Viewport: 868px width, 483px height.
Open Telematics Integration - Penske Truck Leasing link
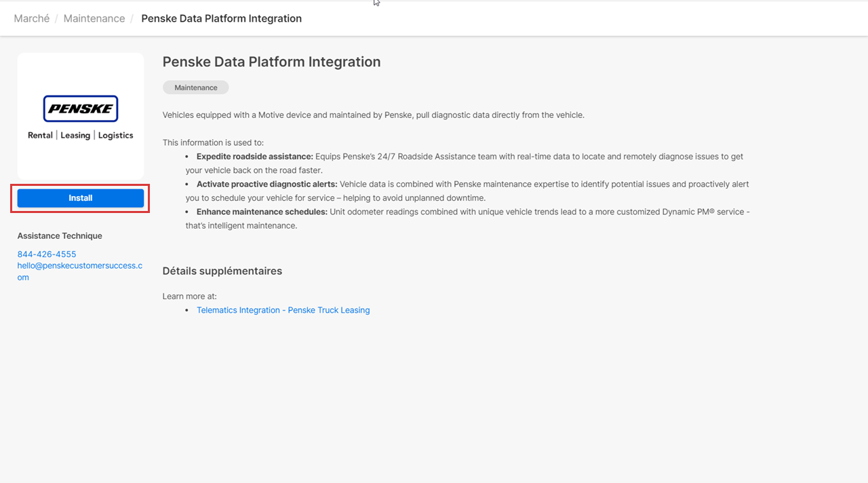coord(283,310)
